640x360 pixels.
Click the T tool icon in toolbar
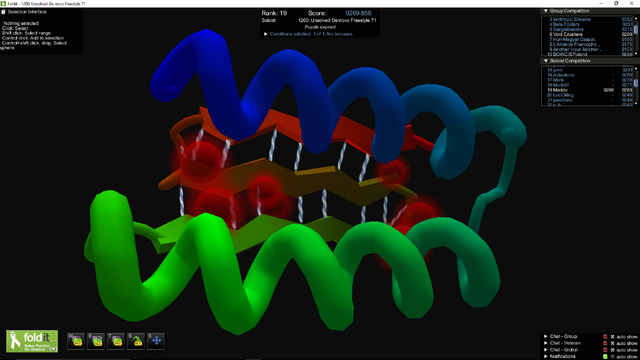pos(116,341)
